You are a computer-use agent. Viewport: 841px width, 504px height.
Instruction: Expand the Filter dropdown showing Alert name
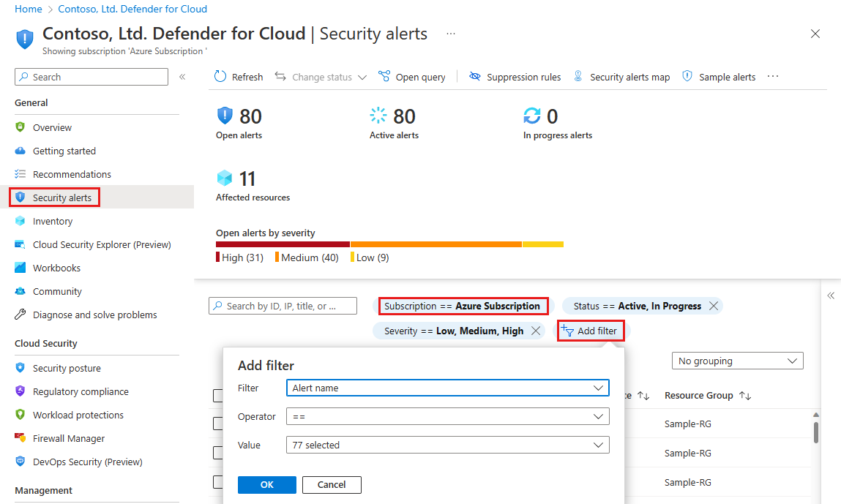pyautogui.click(x=448, y=388)
